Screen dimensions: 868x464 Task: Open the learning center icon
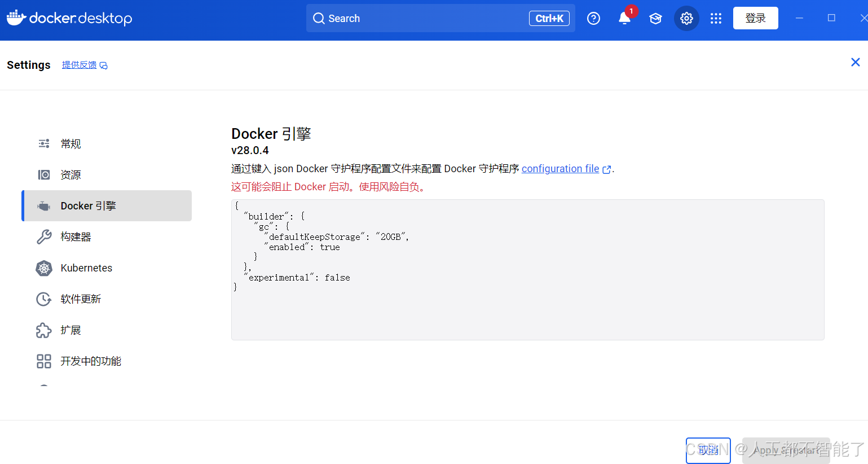(x=655, y=18)
